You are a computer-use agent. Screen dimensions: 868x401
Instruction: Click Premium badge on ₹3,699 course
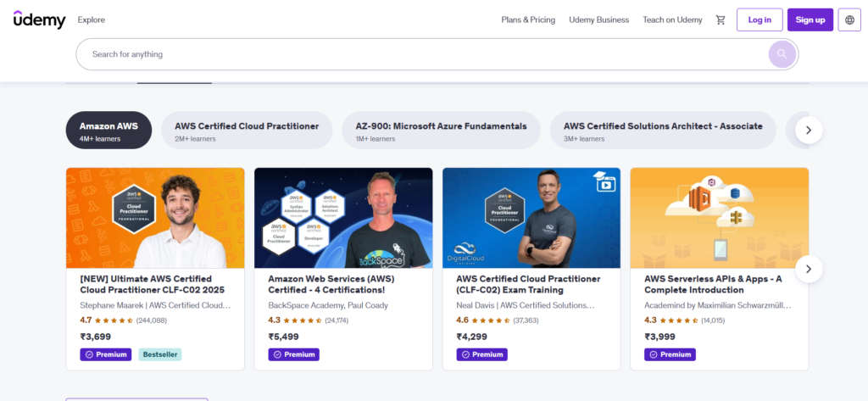point(106,354)
